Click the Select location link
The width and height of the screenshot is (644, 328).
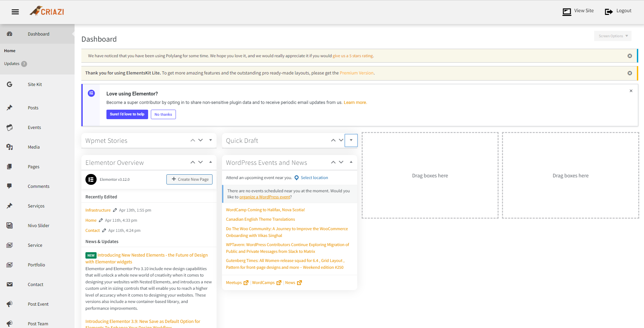[x=314, y=178]
